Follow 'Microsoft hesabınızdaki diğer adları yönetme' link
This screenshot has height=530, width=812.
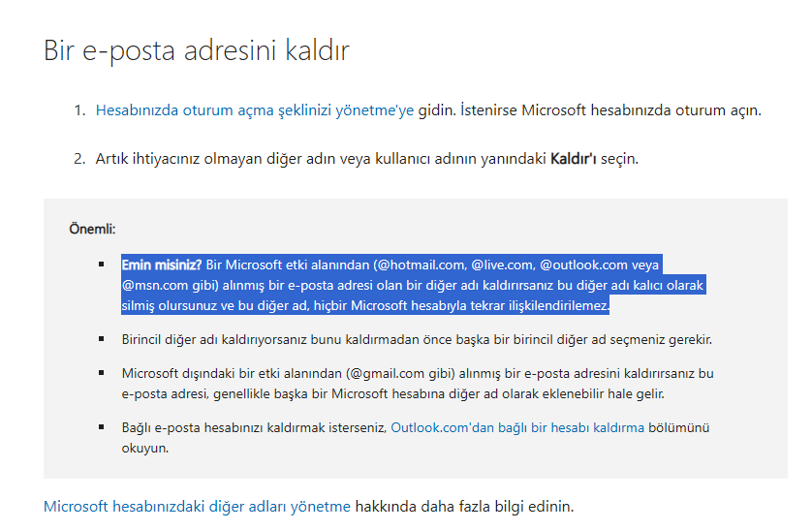coord(197,506)
